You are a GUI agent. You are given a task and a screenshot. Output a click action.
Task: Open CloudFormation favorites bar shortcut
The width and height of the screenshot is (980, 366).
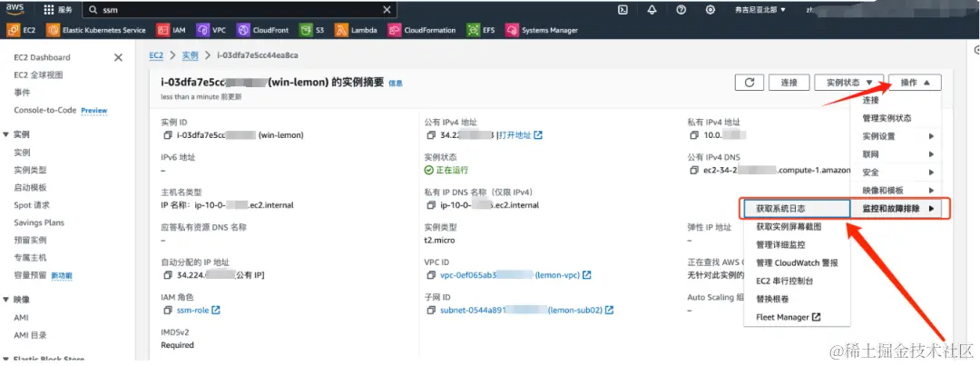423,30
